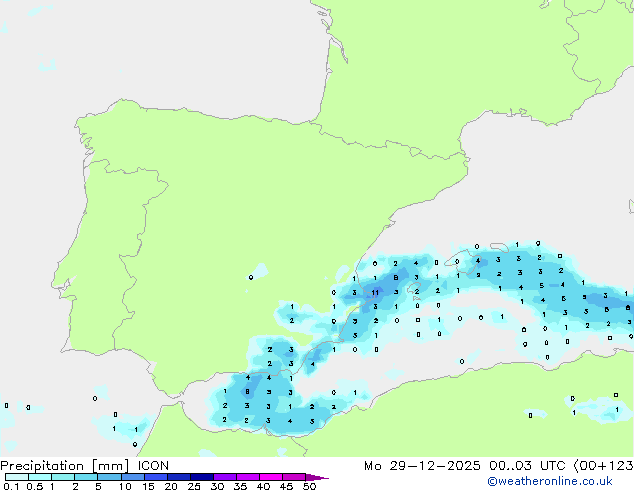Click legend tick label '50'

pyautogui.click(x=309, y=486)
